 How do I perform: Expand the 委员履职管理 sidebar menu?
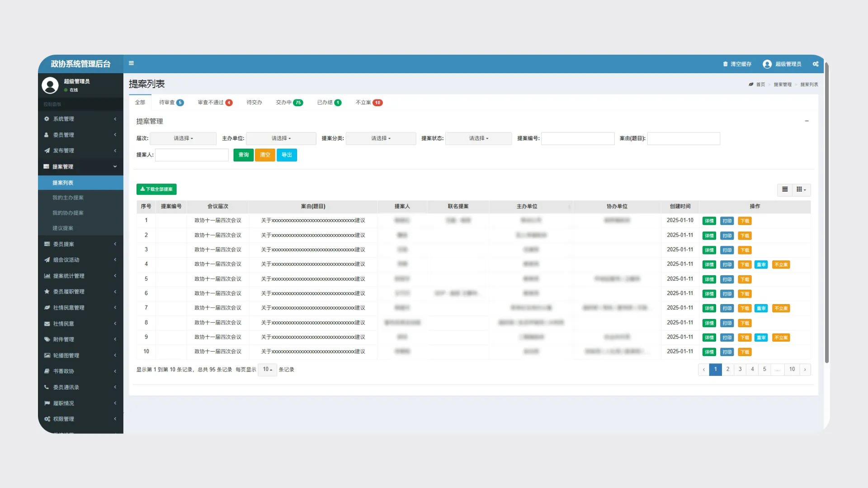coord(80,291)
